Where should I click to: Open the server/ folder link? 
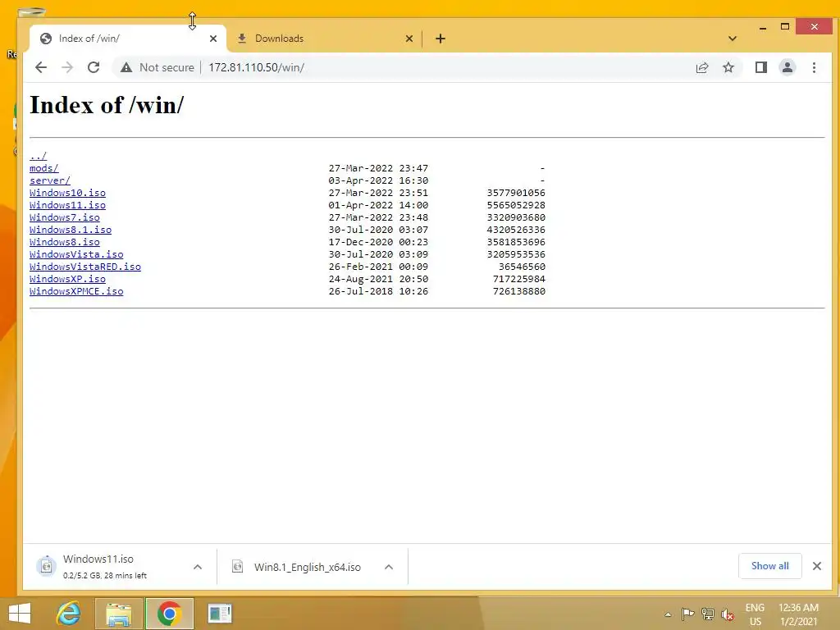coord(50,180)
